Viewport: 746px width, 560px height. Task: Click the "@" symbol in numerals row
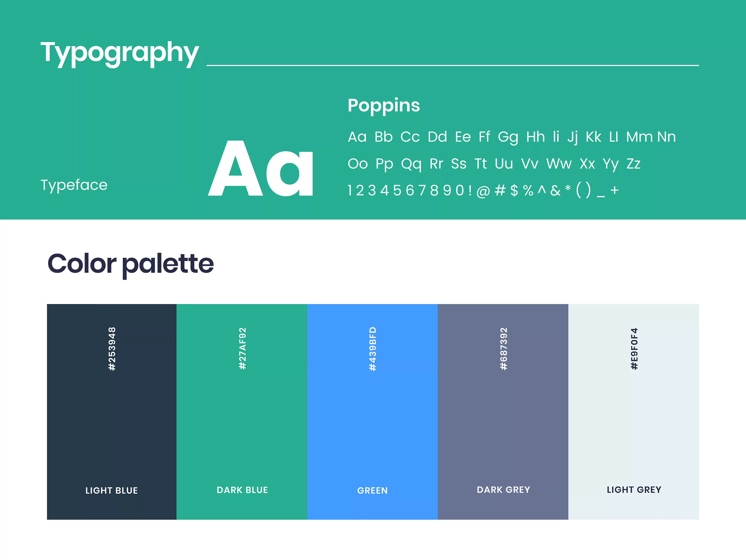483,191
